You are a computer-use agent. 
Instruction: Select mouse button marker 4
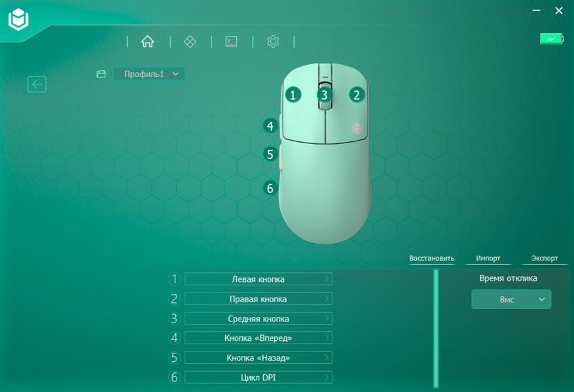(x=270, y=126)
